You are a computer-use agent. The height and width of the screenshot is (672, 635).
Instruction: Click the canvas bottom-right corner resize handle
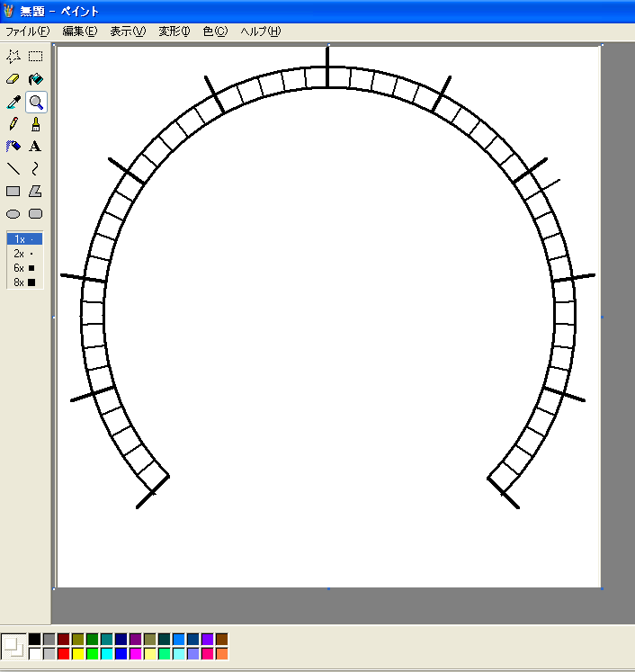point(602,588)
